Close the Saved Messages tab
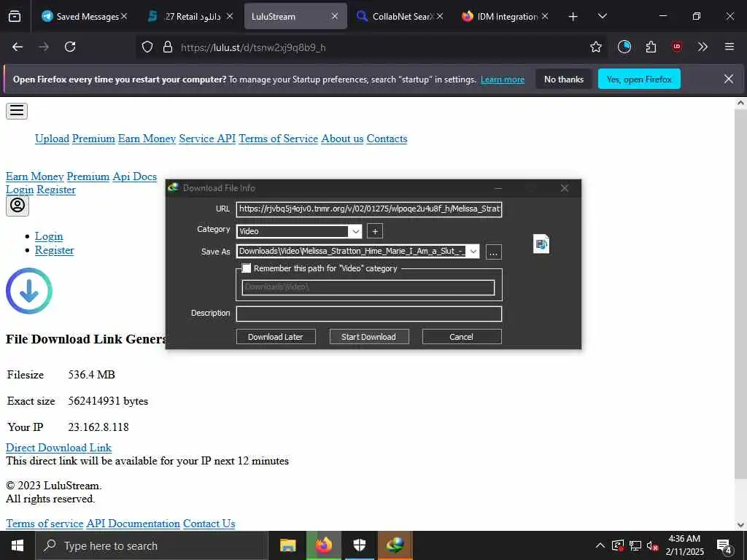747x560 pixels. click(124, 16)
